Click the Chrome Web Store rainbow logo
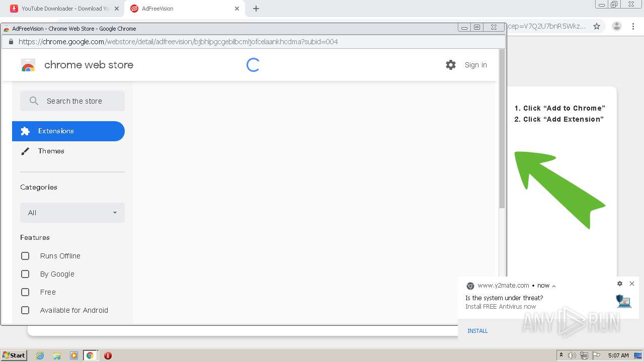The image size is (644, 362). [28, 65]
